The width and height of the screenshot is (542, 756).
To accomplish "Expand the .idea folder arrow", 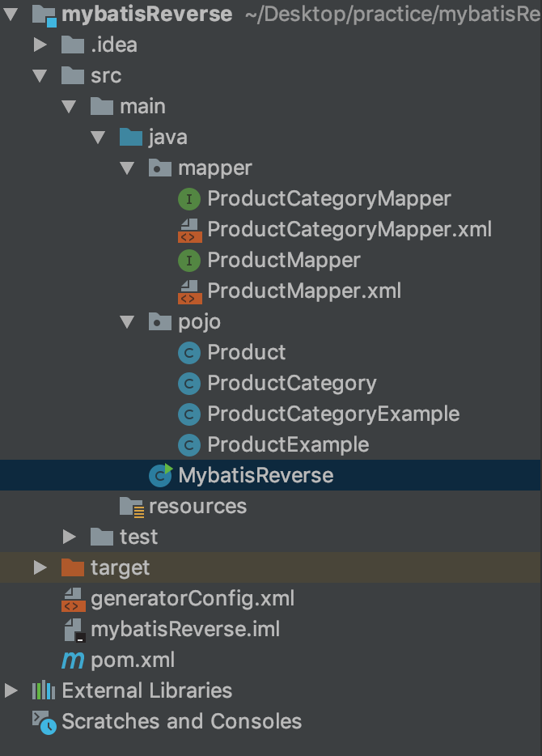I will pyautogui.click(x=40, y=45).
